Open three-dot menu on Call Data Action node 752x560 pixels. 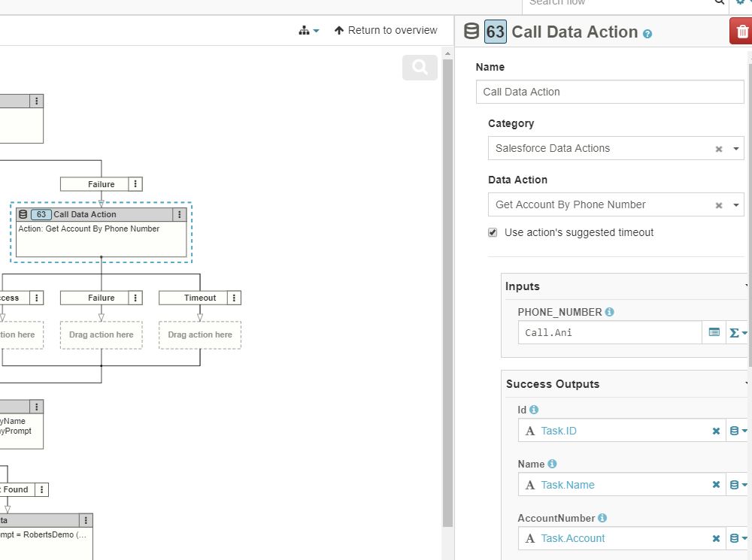tap(179, 214)
